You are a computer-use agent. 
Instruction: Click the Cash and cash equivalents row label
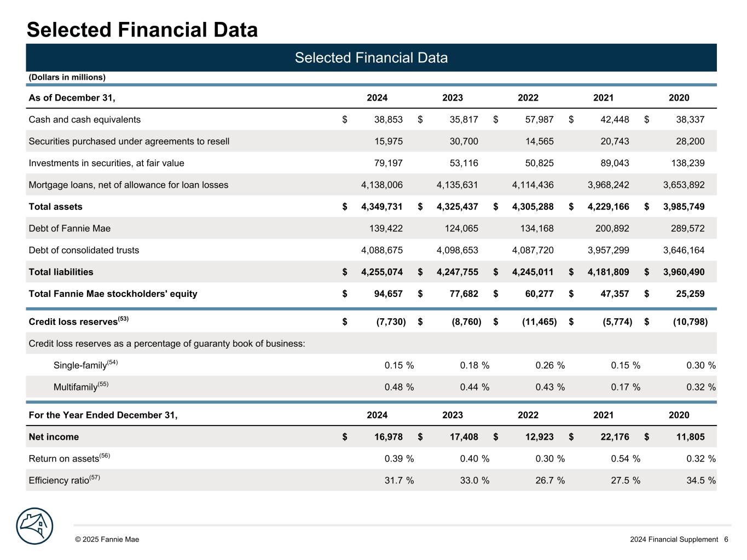[x=84, y=120]
